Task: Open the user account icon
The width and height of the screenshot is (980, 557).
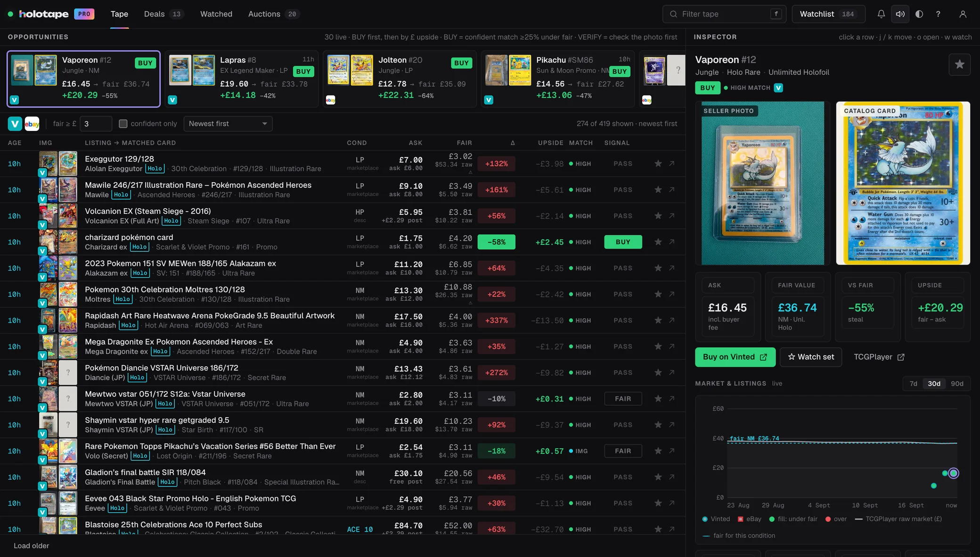Action: [x=963, y=14]
